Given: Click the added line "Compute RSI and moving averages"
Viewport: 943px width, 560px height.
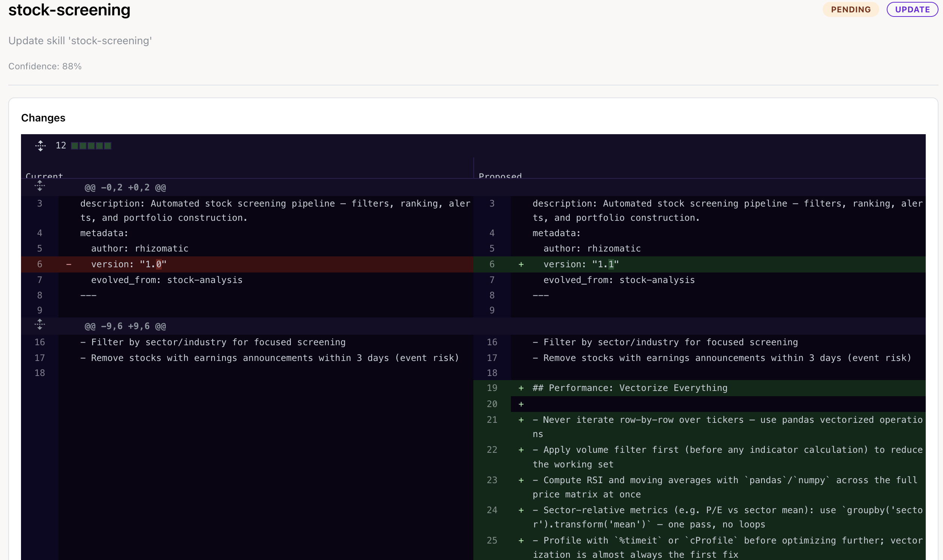Looking at the screenshot, I should (x=725, y=487).
